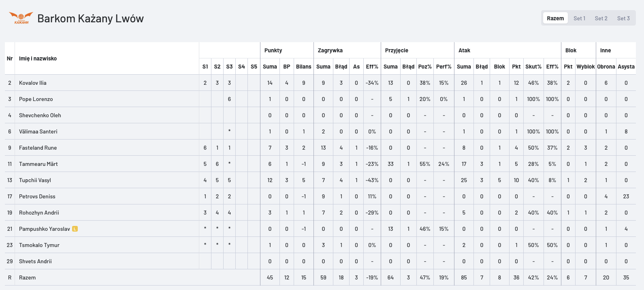Click the Barkom Każany Lwów team logo
Viewport: 644px width, 290px height.
21,18
